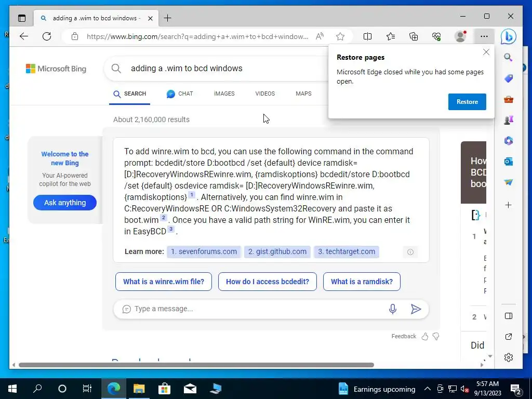The width and height of the screenshot is (532, 399).
Task: Open sidebar settings gear icon
Action: pos(508,357)
